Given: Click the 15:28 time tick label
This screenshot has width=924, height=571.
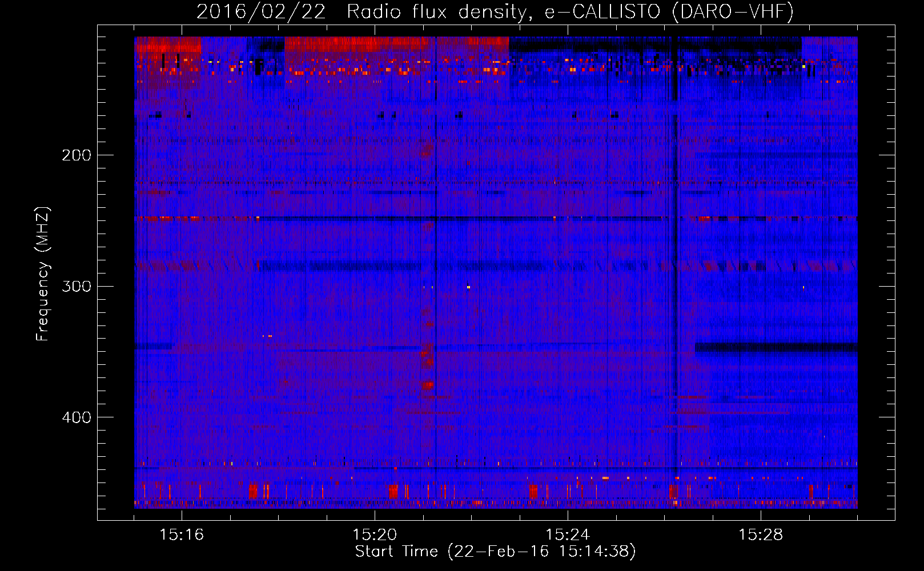Looking at the screenshot, I should click(x=761, y=535).
